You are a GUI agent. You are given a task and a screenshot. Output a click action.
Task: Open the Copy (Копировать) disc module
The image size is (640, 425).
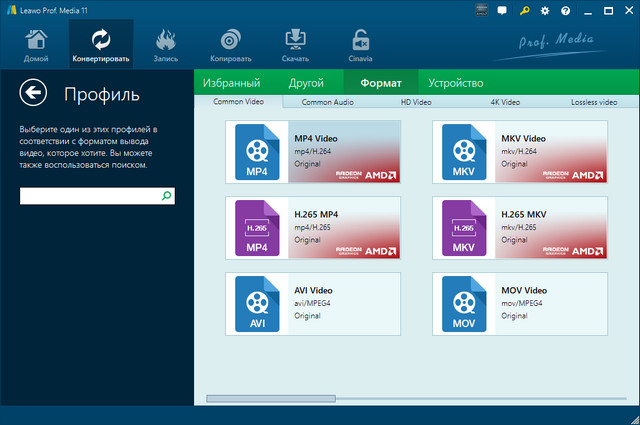pos(231,44)
